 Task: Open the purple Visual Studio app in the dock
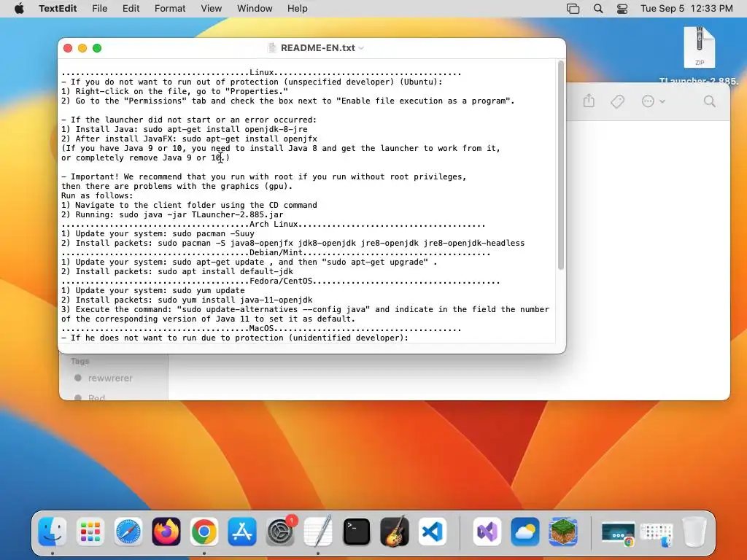[487, 532]
